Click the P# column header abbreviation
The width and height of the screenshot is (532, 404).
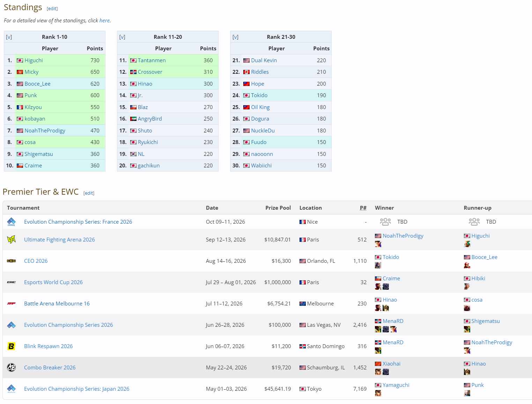coord(363,208)
